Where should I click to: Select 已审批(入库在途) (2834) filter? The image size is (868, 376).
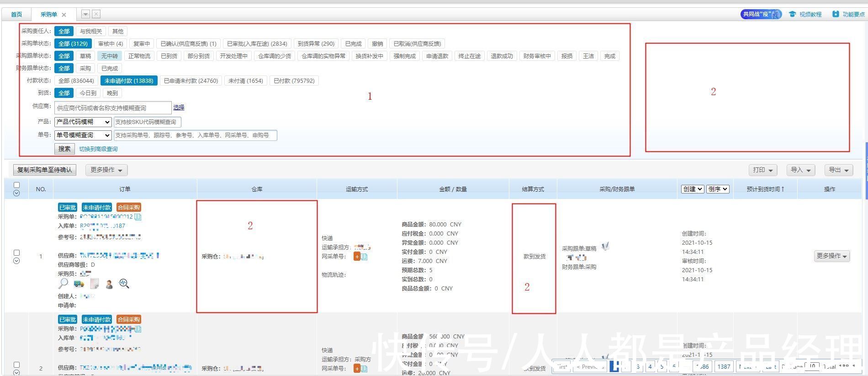point(257,43)
